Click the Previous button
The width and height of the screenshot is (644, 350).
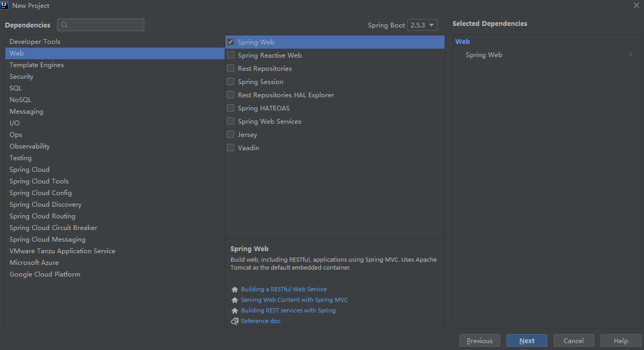click(x=480, y=340)
